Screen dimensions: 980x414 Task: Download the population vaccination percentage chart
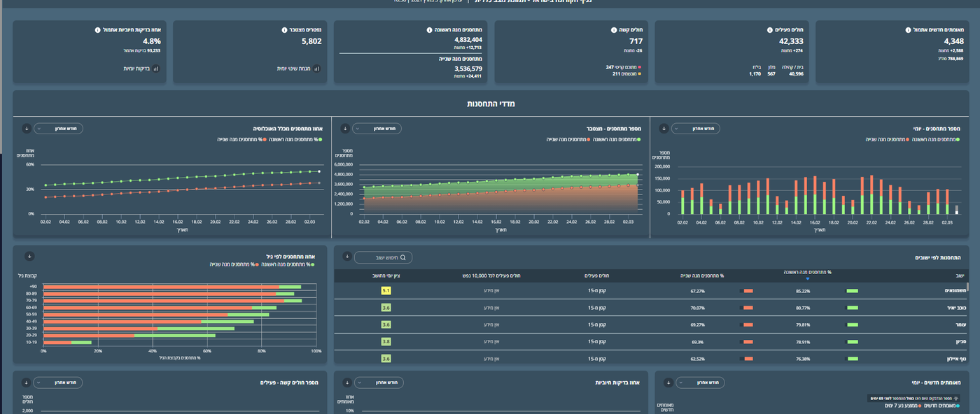26,129
